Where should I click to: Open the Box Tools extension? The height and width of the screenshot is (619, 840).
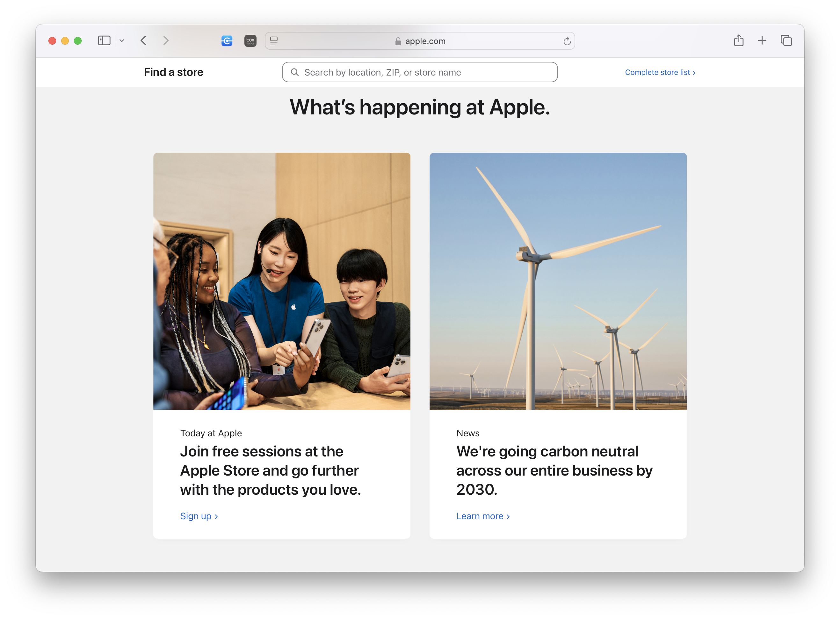(250, 40)
